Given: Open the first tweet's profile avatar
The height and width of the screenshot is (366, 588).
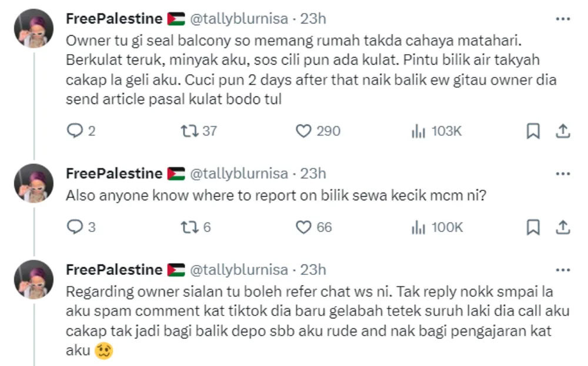Looking at the screenshot, I should click(34, 29).
